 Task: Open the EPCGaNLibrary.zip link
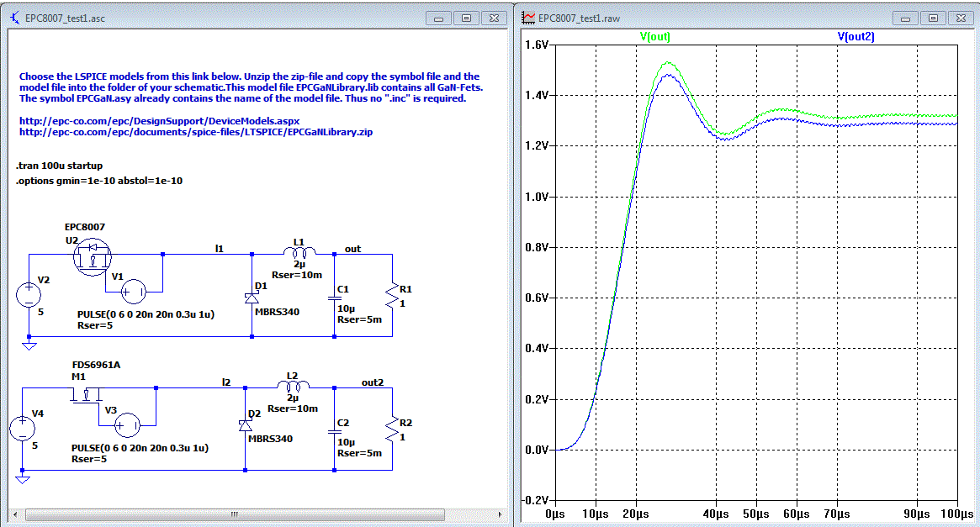tap(196, 132)
